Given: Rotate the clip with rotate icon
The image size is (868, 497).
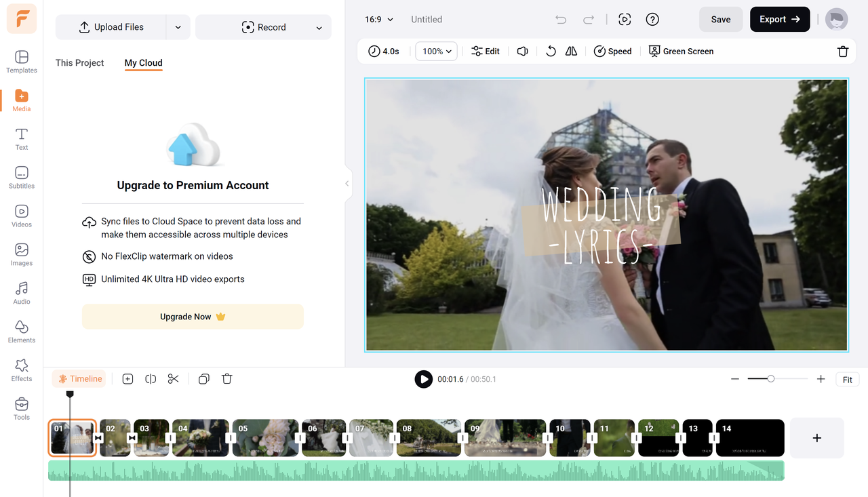Looking at the screenshot, I should tap(551, 51).
